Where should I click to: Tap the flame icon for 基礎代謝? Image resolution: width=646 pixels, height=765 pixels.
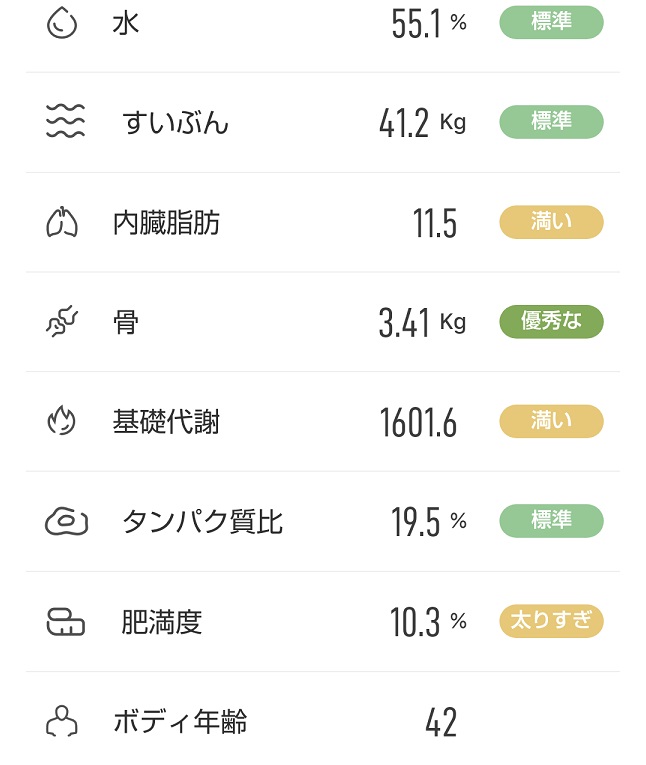(61, 421)
